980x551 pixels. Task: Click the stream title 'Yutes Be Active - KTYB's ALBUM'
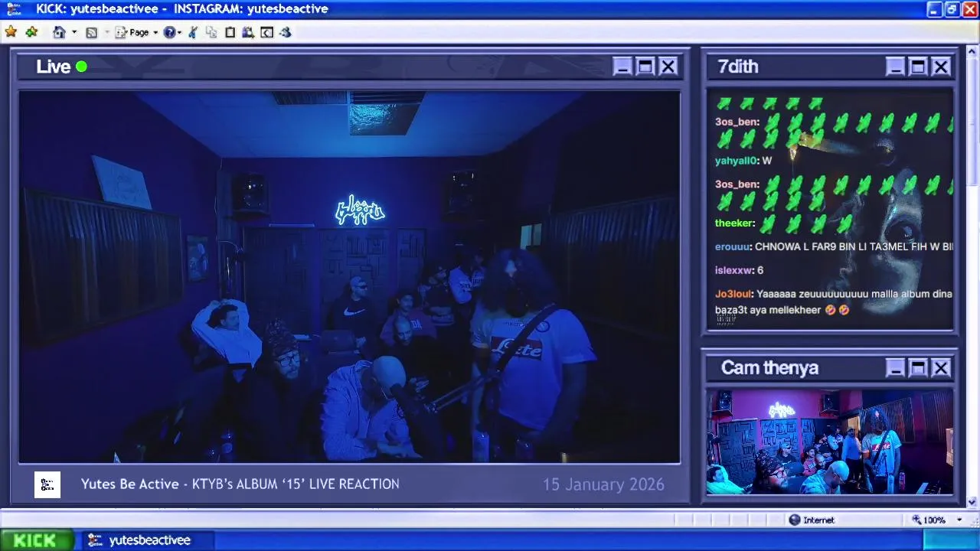tap(240, 484)
